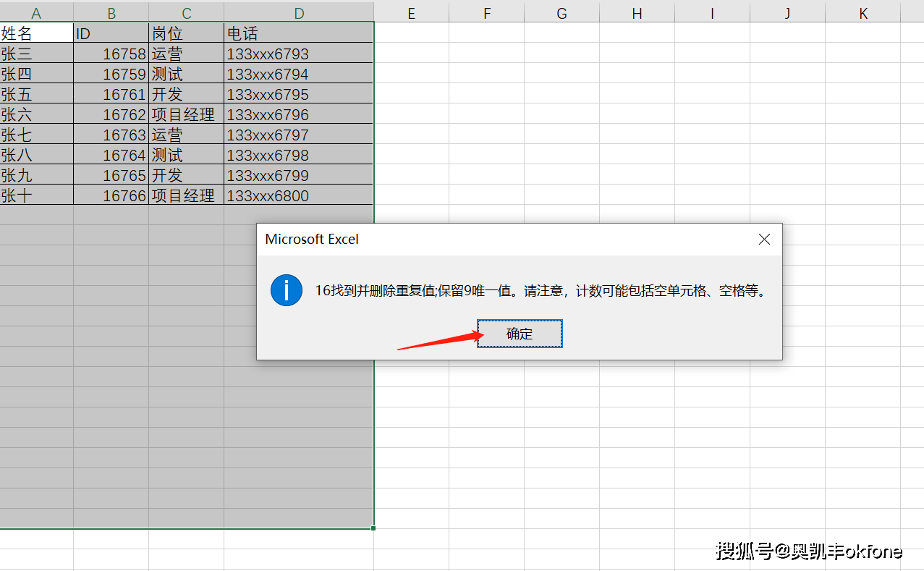Click the ID cell 16758

tap(111, 53)
